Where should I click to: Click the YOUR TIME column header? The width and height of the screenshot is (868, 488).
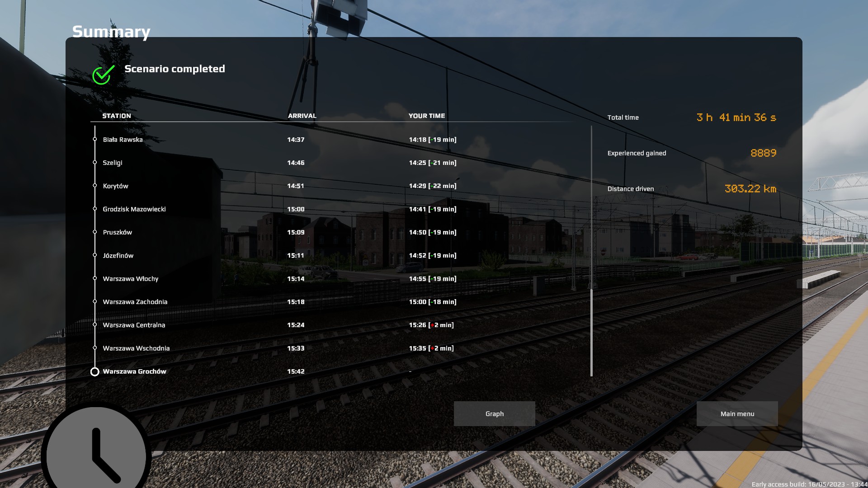pyautogui.click(x=427, y=116)
